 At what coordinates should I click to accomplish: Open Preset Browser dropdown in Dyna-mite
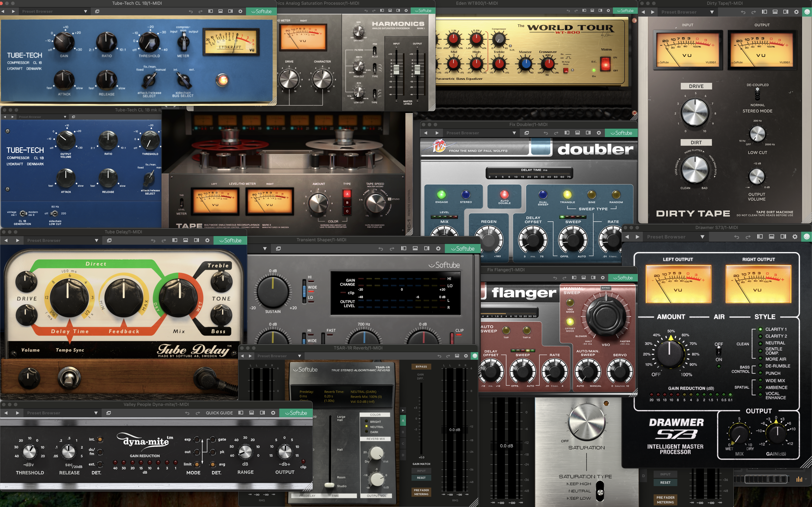(x=62, y=413)
